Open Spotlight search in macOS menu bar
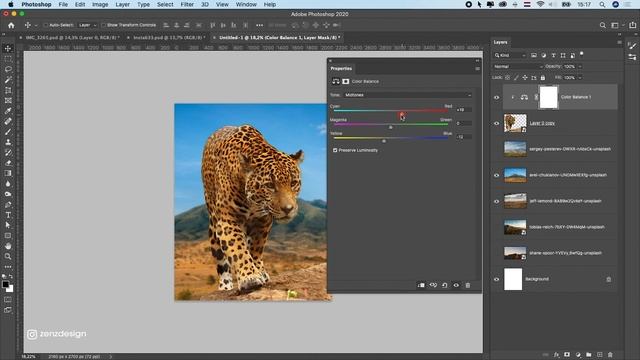The height and width of the screenshot is (360, 640). 602,4
